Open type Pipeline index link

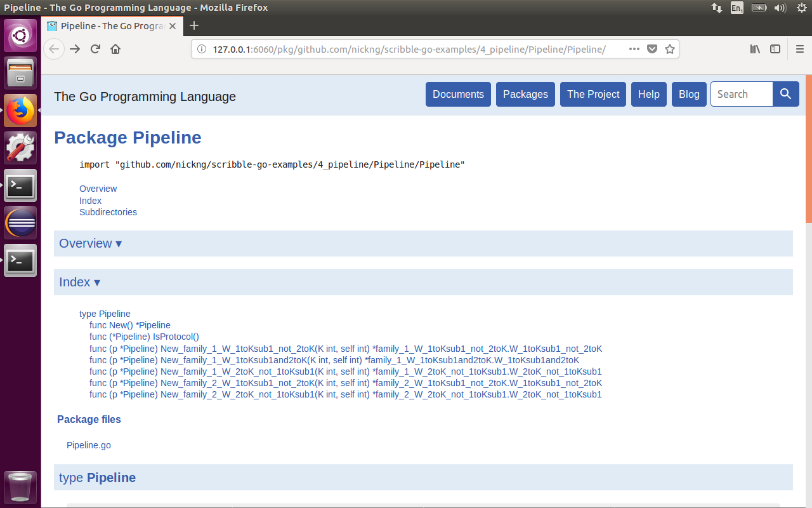point(105,314)
